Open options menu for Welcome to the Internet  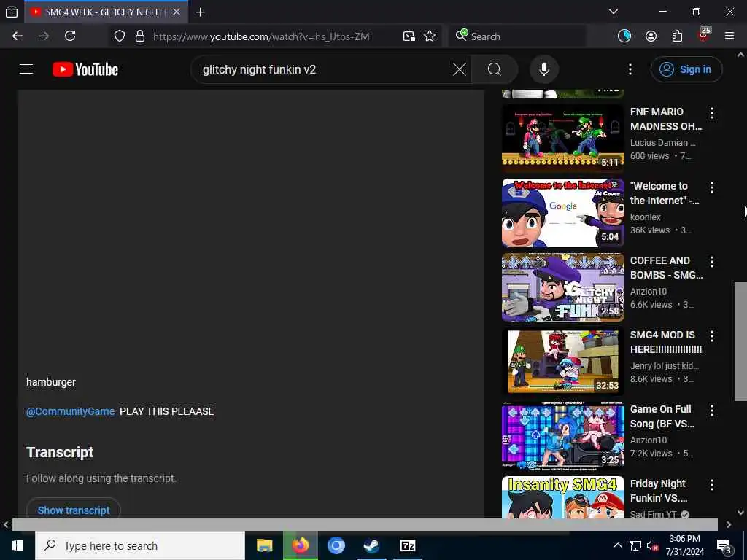pos(712,187)
